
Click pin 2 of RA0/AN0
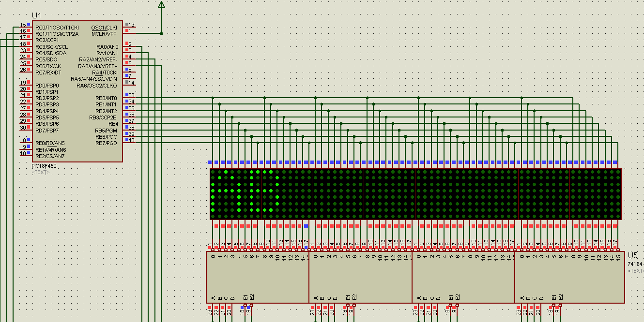click(129, 44)
